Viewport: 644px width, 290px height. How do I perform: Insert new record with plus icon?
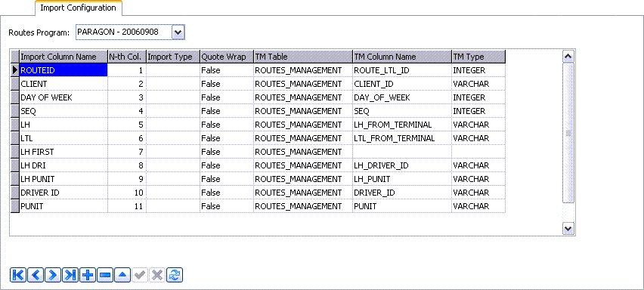coord(88,275)
